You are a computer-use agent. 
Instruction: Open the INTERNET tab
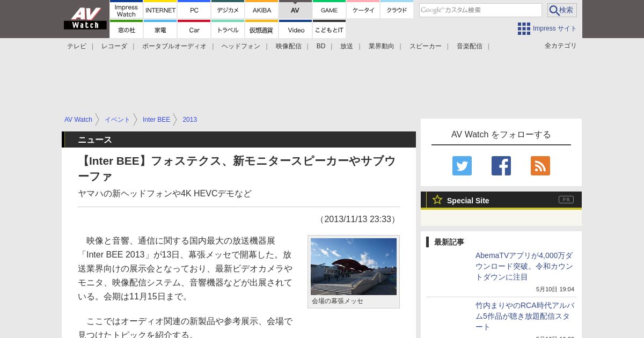160,10
